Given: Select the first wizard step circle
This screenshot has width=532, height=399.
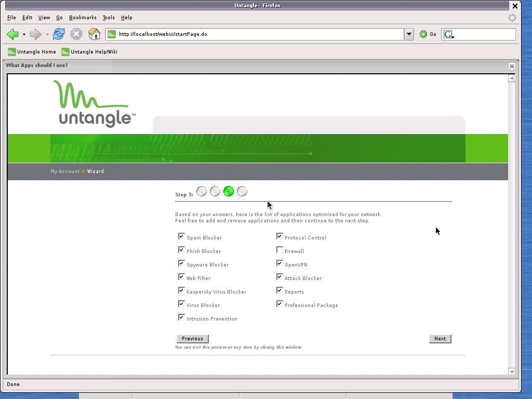Looking at the screenshot, I should coord(202,191).
